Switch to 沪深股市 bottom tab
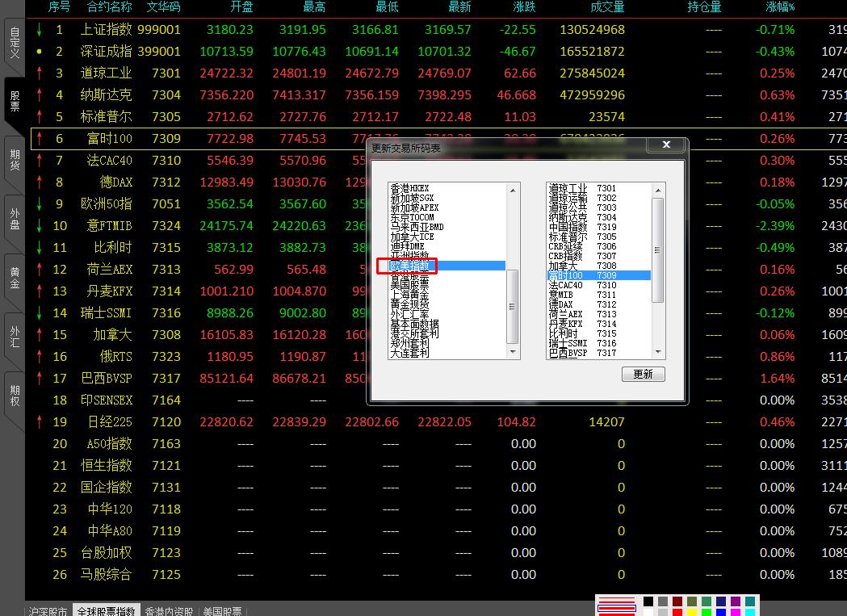This screenshot has height=616, width=847. tap(48, 610)
